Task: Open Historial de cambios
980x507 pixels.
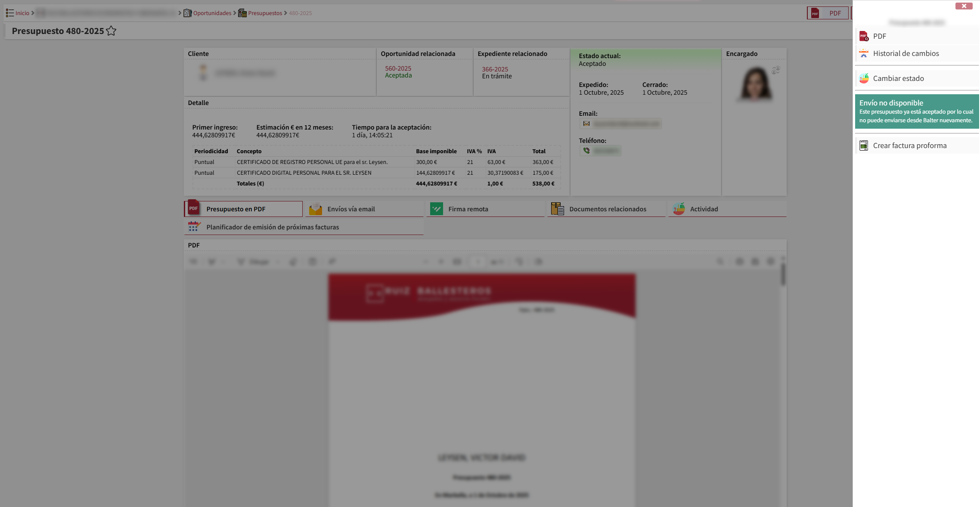Action: coord(906,53)
